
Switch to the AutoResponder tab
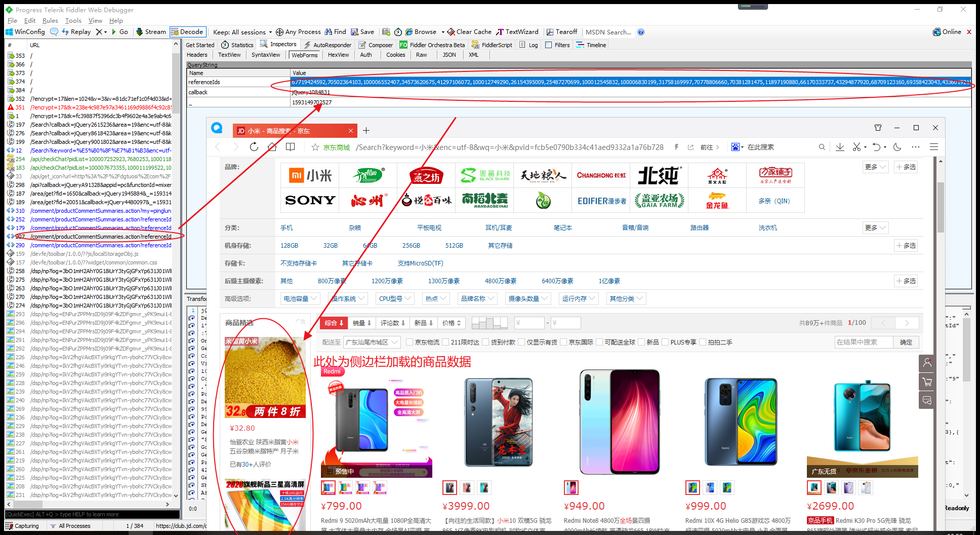(328, 45)
